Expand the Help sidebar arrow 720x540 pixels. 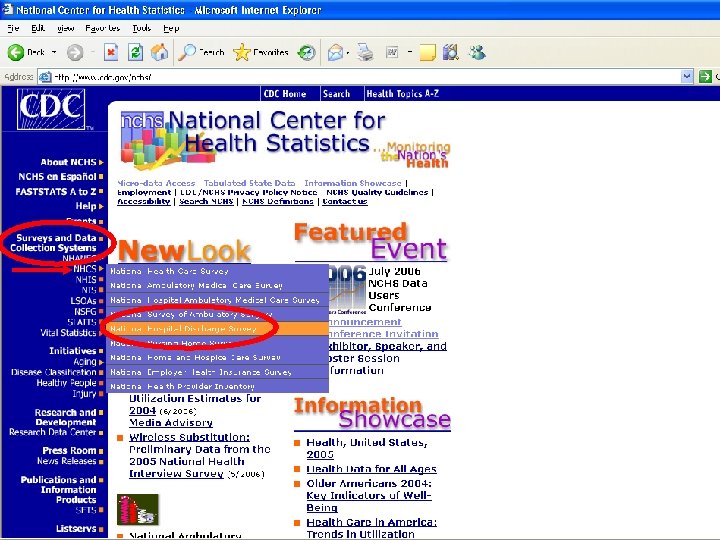(101, 206)
